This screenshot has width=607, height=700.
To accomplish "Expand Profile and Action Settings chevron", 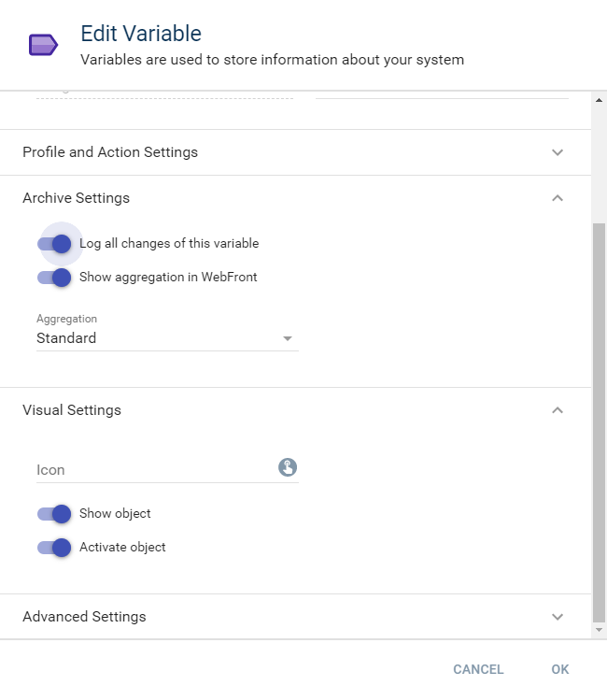I will [x=558, y=152].
